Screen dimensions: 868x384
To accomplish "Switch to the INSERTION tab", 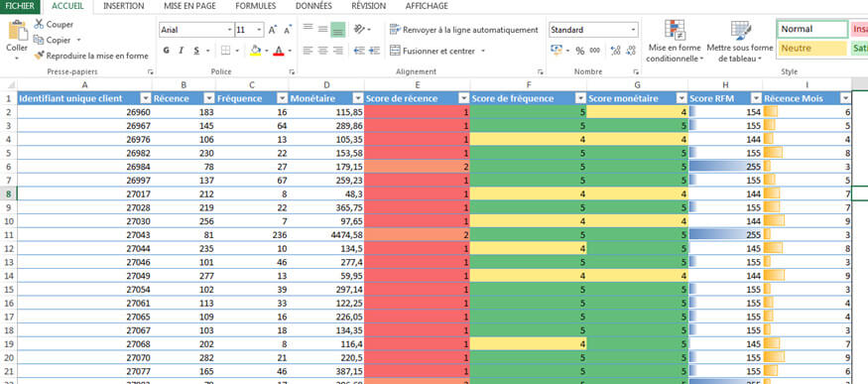I will click(x=123, y=6).
